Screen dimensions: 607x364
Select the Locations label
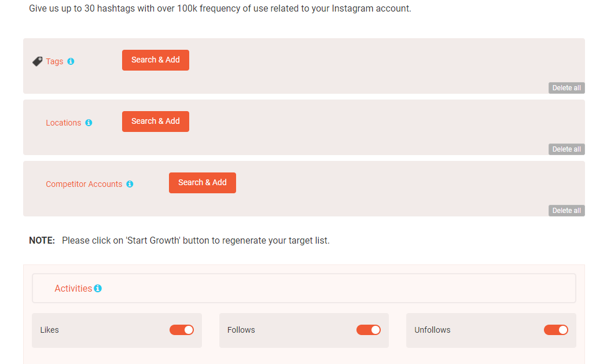pyautogui.click(x=64, y=123)
